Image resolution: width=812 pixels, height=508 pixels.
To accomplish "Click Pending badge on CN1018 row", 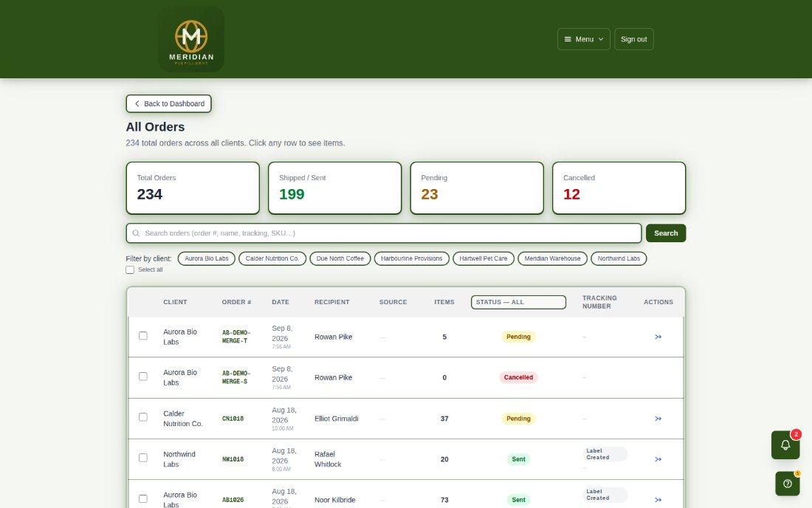I will point(518,419).
